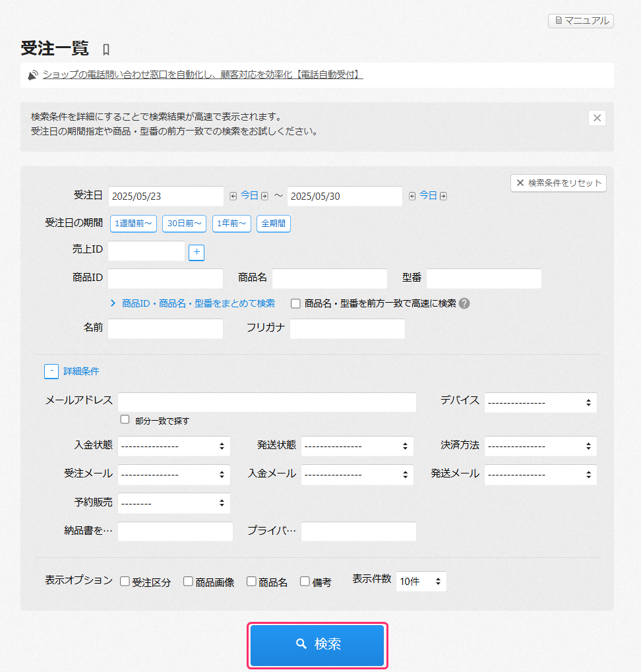
Task: Select the 30日前〜 period preset
Action: click(184, 224)
